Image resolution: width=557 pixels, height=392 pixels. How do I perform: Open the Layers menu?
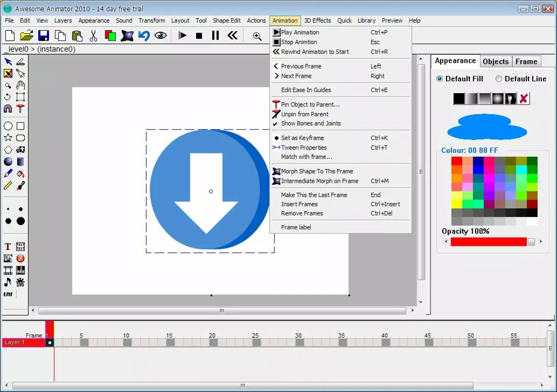(63, 21)
